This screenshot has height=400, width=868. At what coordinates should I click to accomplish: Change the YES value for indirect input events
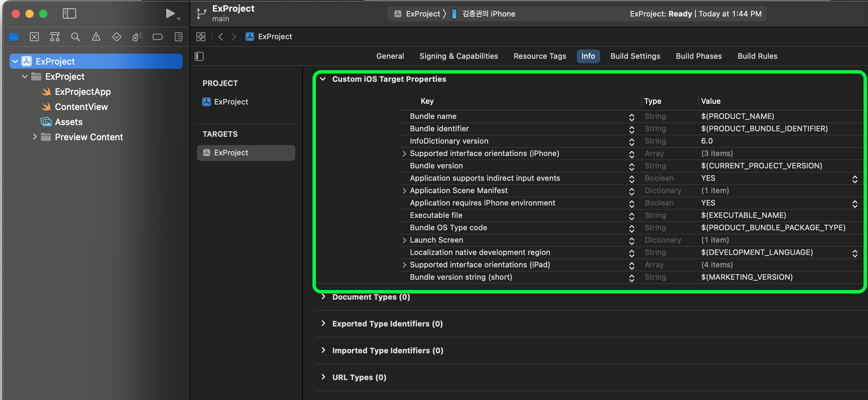[x=855, y=179]
